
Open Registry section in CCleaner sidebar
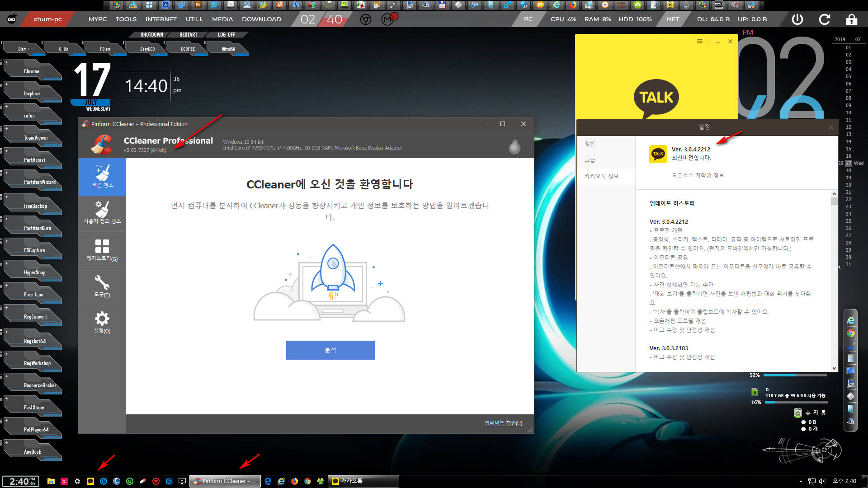click(102, 250)
